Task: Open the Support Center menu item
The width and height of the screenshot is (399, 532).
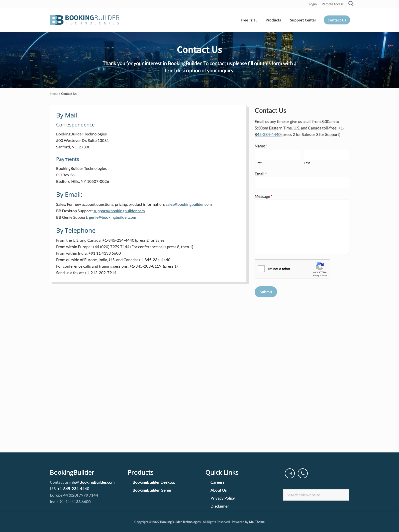Action: [303, 20]
